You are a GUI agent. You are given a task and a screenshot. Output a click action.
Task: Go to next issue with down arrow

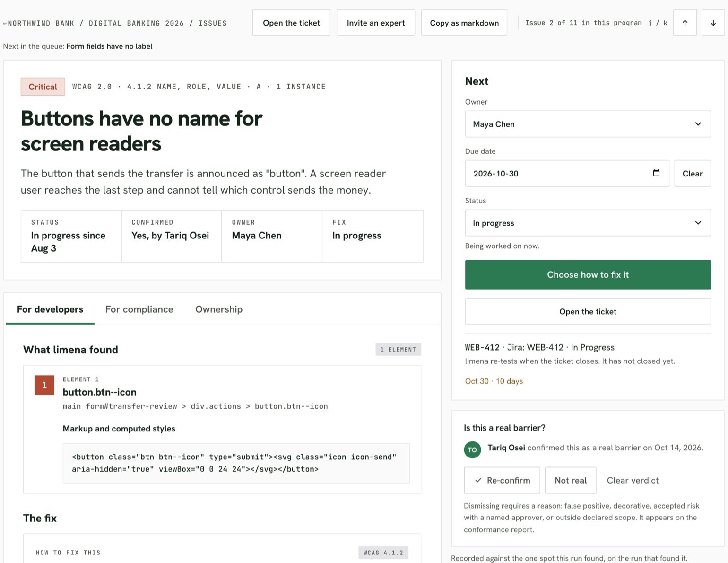[713, 23]
